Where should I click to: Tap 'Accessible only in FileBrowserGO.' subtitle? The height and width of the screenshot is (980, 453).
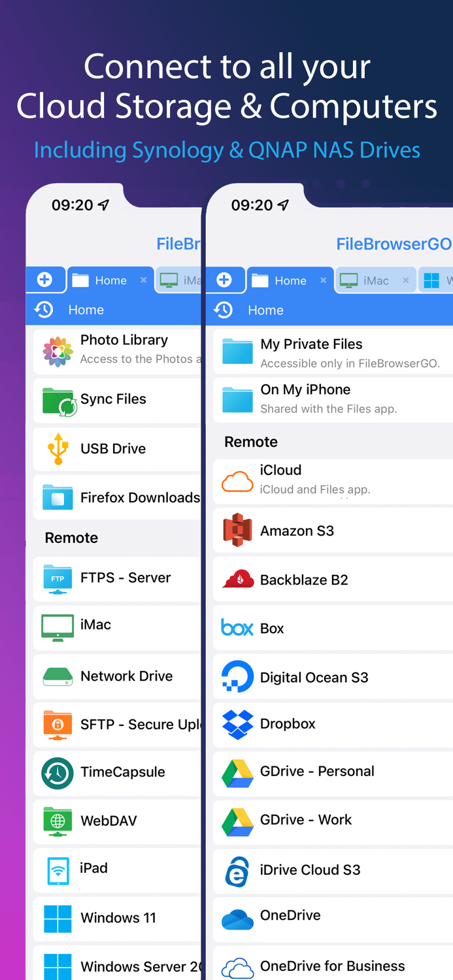[x=350, y=363]
